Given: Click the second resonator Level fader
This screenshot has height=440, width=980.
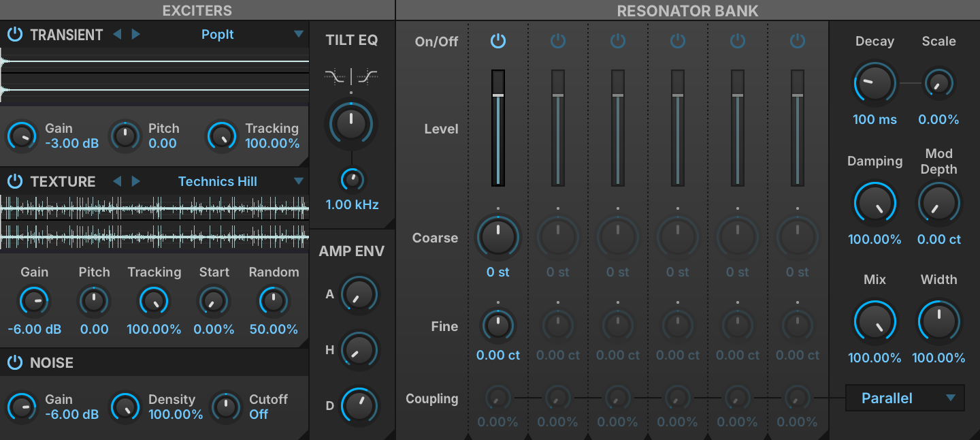Looking at the screenshot, I should point(558,127).
